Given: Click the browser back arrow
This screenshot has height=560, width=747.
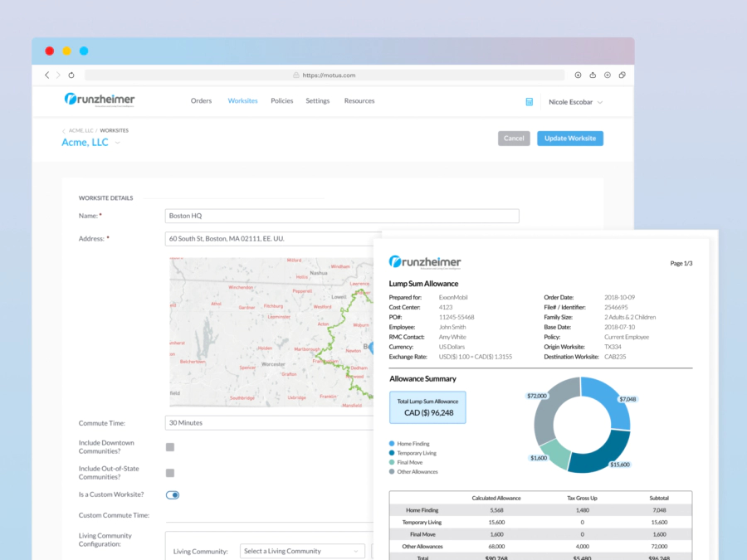Looking at the screenshot, I should (x=46, y=75).
